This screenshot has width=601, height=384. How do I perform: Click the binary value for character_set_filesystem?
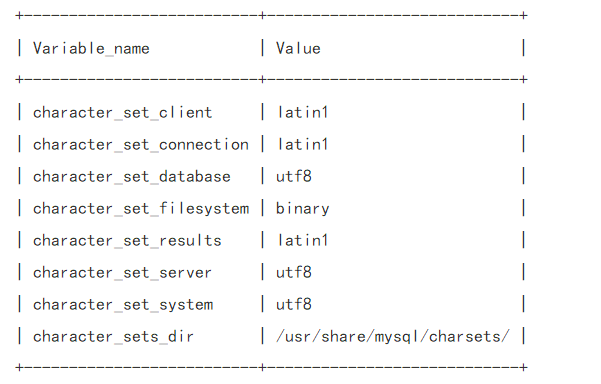click(x=302, y=209)
